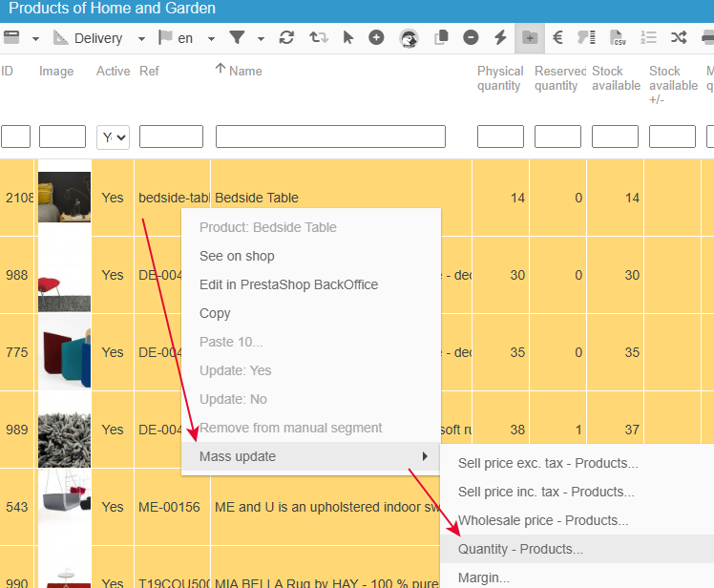Choose 'See on shop' from context menu
714x588 pixels.
pyautogui.click(x=311, y=256)
